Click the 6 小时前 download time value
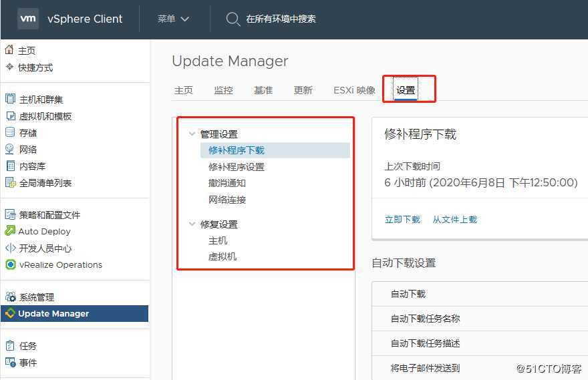 (x=480, y=182)
